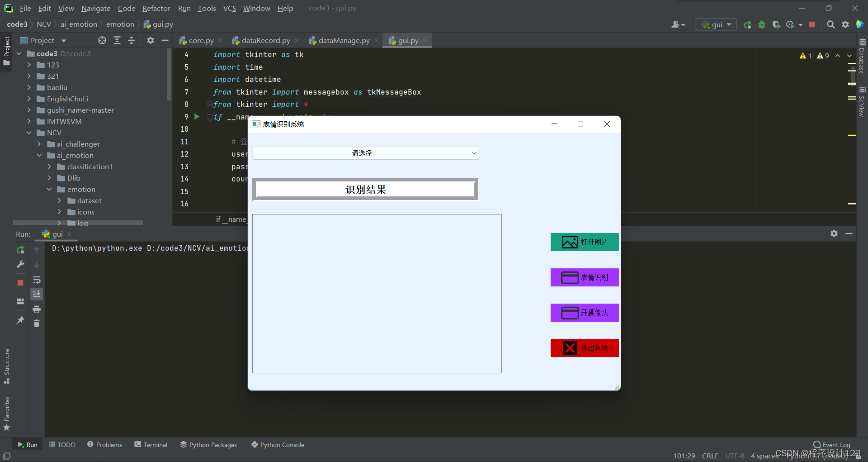Screen dimensions: 868x462
Task: Expand all in Project panel toolbar
Action: coord(117,40)
